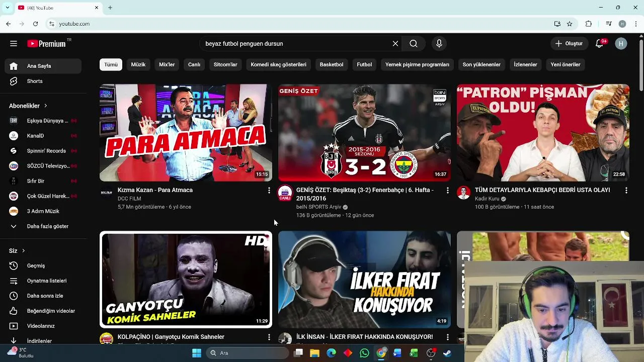Play the Beşiktaş 3-2 Fenerbahçe thumbnail
This screenshot has height=362, width=644.
click(364, 133)
